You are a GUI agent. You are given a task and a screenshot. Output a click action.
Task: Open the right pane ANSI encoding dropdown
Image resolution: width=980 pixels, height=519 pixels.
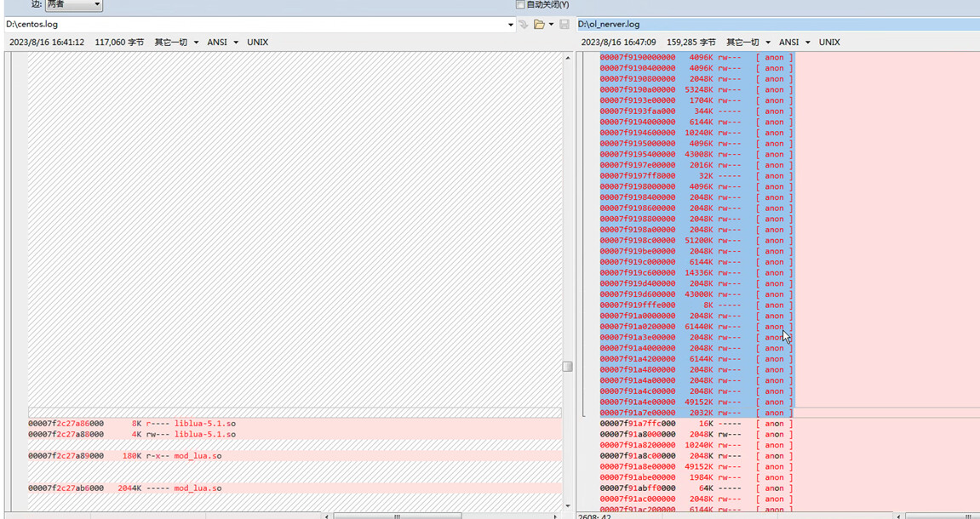(x=794, y=42)
